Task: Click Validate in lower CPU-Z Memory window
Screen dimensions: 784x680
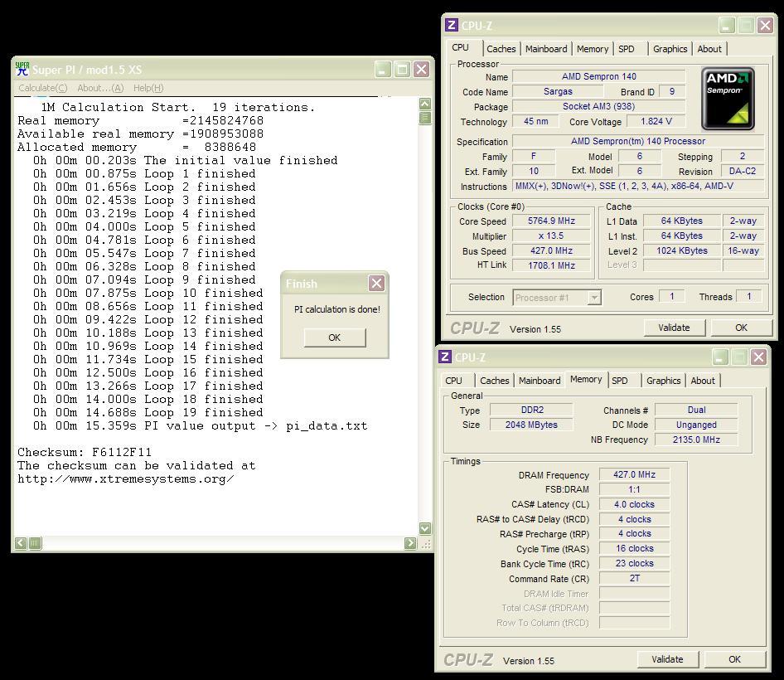Action: (667, 659)
